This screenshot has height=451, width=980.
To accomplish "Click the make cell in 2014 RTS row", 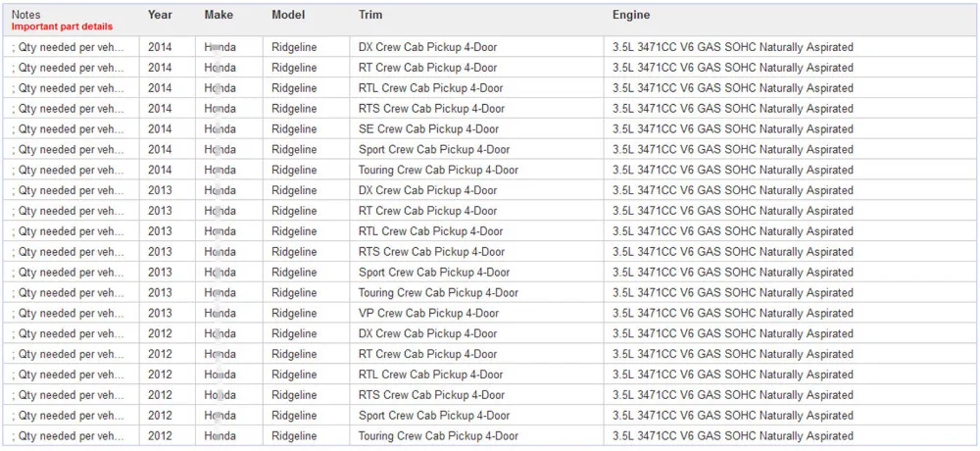I will pyautogui.click(x=228, y=108).
